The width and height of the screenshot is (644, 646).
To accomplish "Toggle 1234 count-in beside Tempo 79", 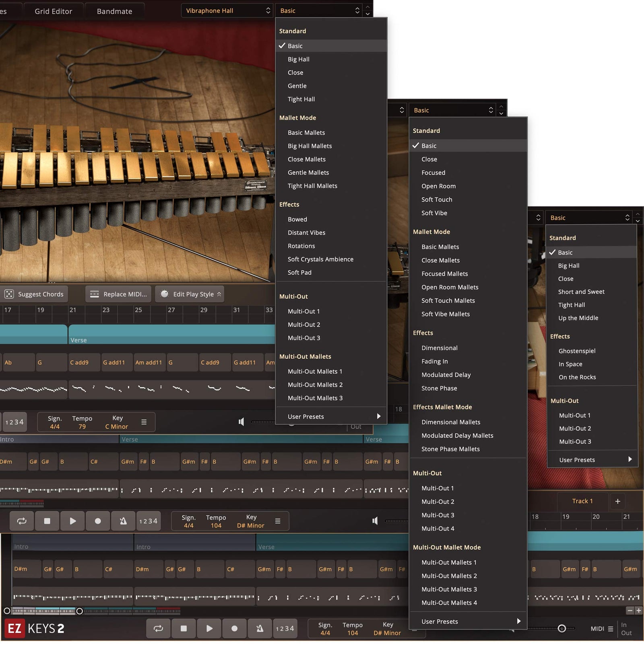I will [14, 422].
